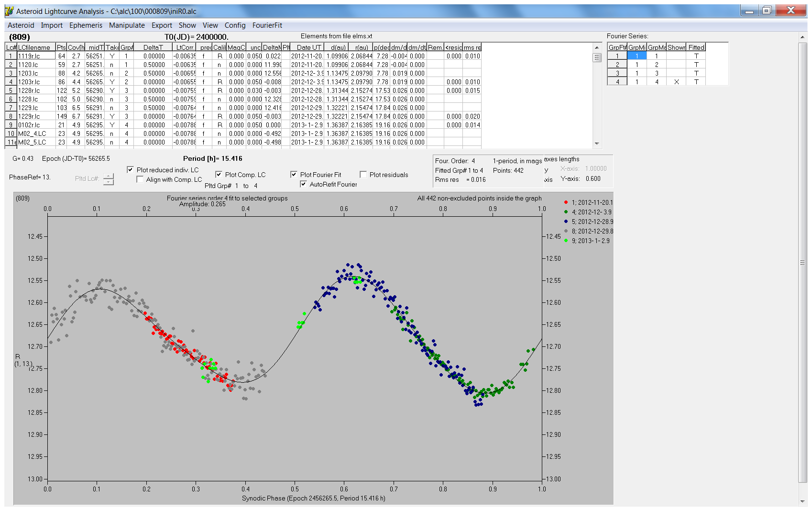
Task: Toggle AutoRefit Fourier checkbox
Action: click(x=303, y=184)
